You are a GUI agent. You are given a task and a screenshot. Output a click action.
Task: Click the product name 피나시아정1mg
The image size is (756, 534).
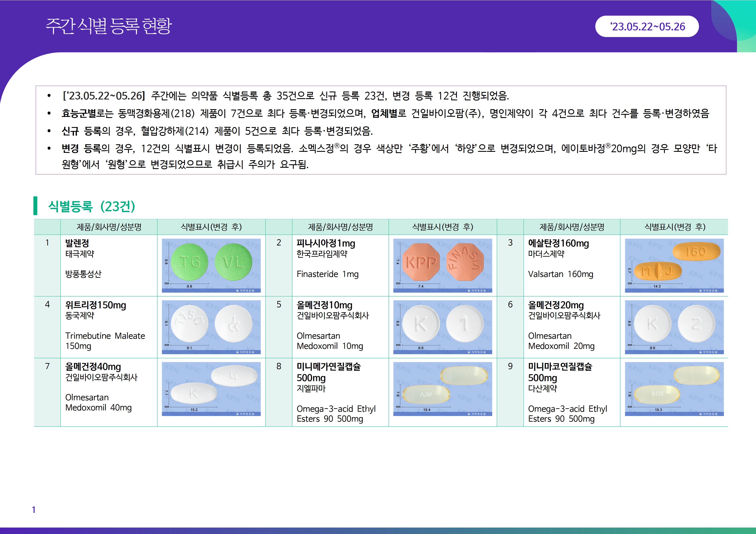coord(326,243)
